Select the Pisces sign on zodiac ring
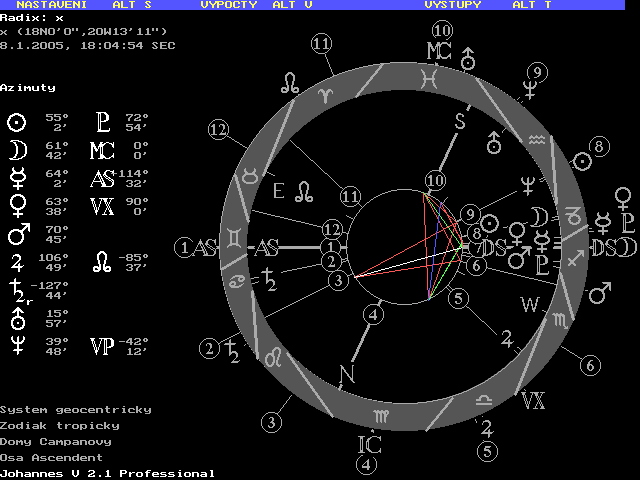The width and height of the screenshot is (640, 480). [x=428, y=74]
